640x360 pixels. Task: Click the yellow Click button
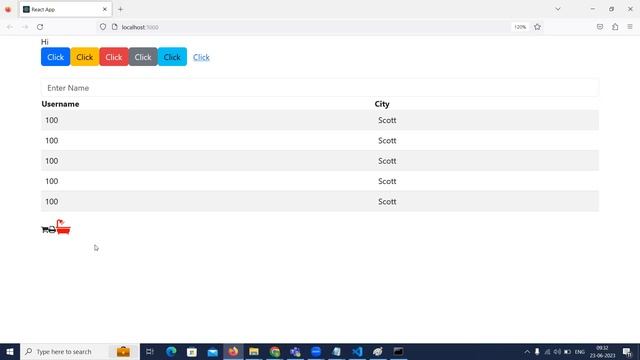[x=84, y=57]
